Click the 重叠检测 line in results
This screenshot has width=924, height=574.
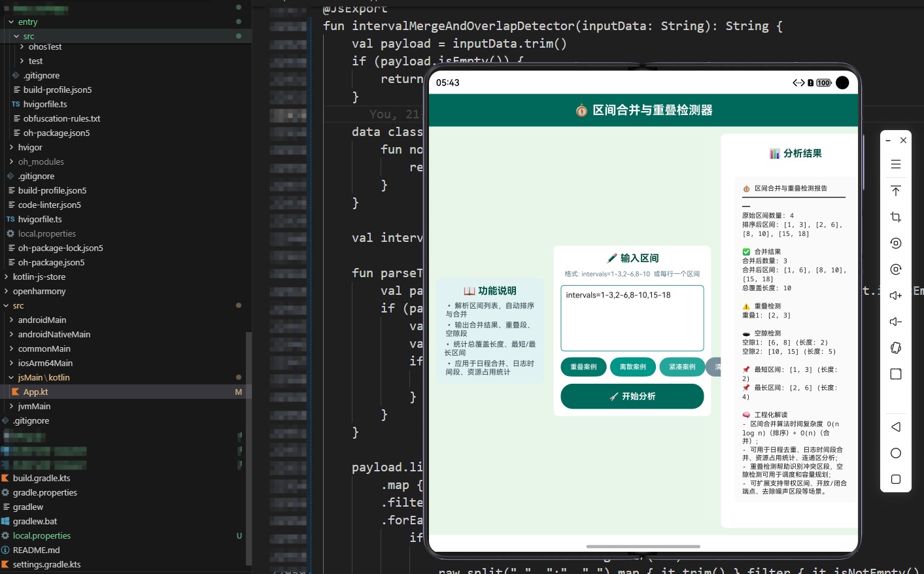[x=768, y=306]
